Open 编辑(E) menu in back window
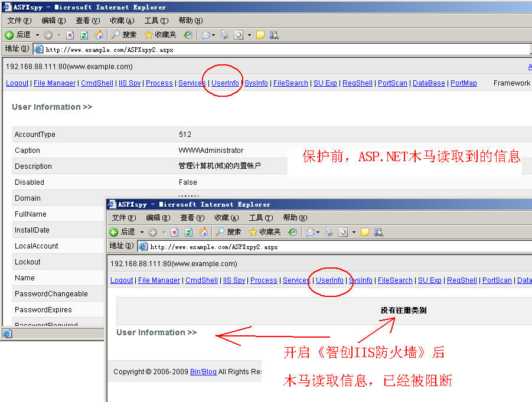This screenshot has width=532, height=402. coord(54,21)
